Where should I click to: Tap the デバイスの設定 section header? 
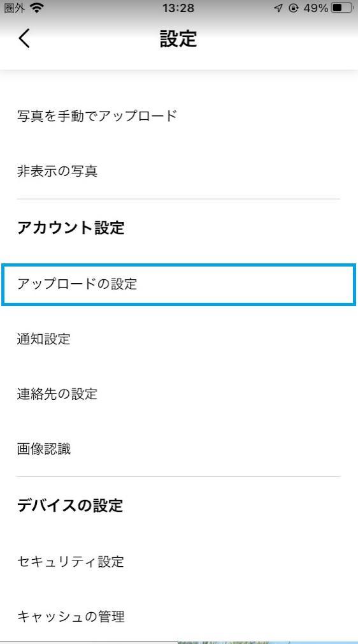(x=70, y=505)
